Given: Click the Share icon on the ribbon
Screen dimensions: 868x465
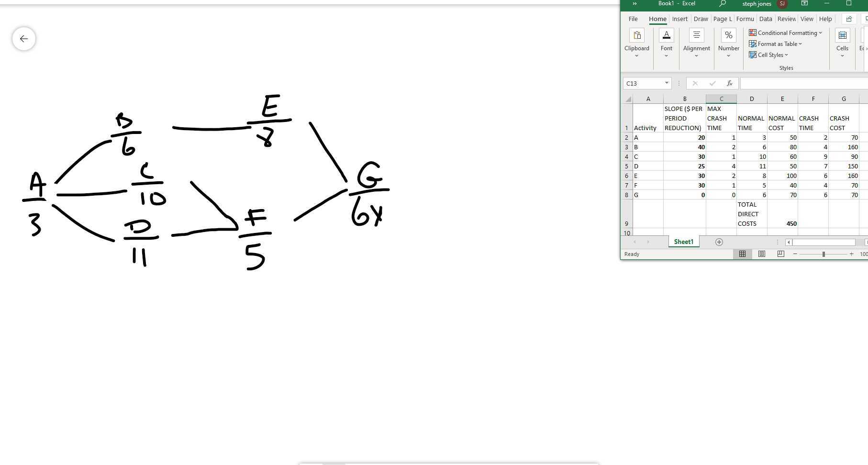Looking at the screenshot, I should [849, 19].
